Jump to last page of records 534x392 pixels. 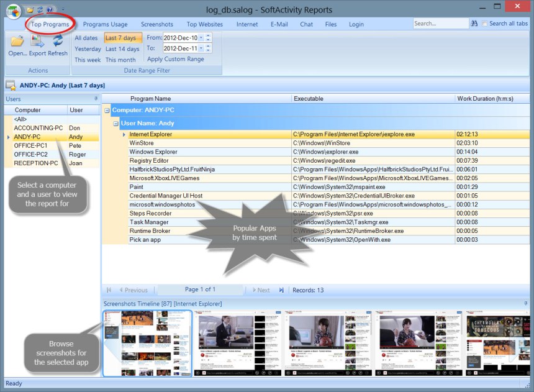click(281, 290)
